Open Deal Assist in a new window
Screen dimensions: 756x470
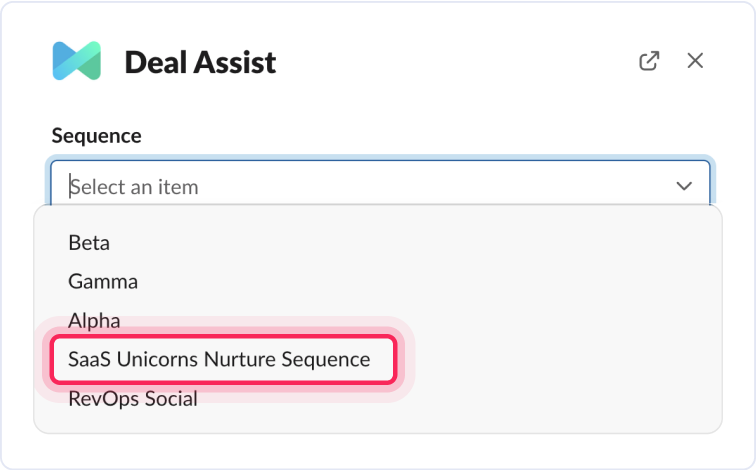click(649, 61)
